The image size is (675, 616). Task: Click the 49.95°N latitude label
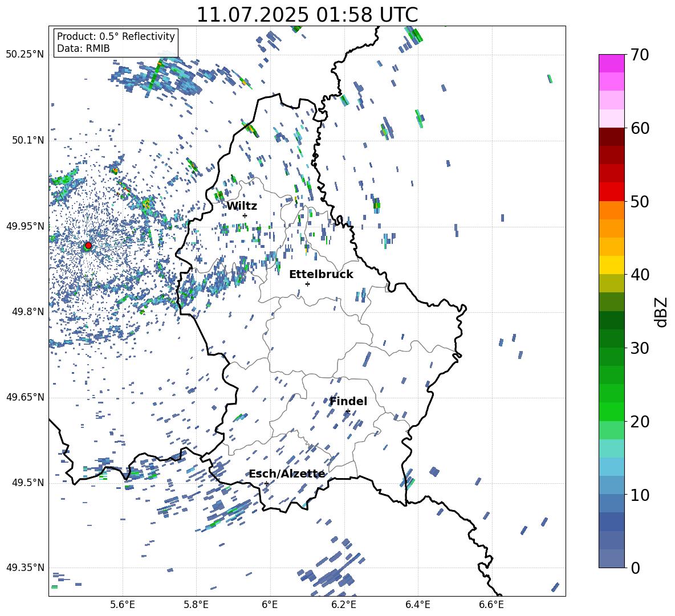click(x=25, y=226)
